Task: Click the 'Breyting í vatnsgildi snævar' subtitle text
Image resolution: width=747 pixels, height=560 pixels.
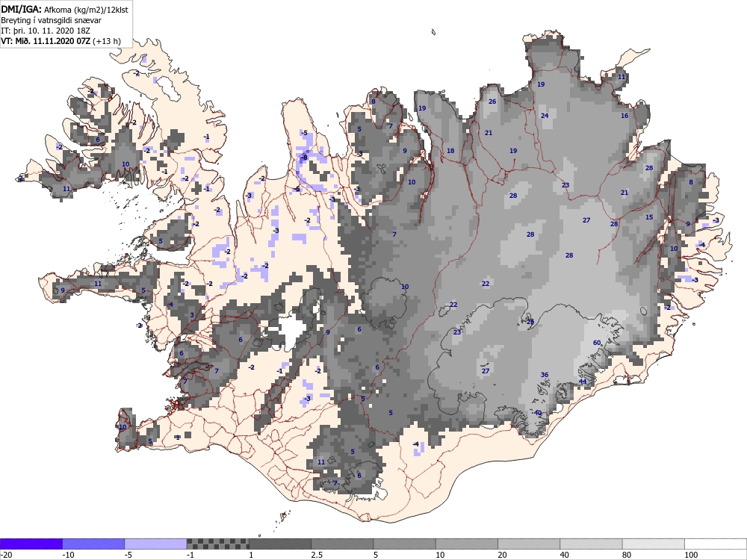Action: pyautogui.click(x=51, y=20)
